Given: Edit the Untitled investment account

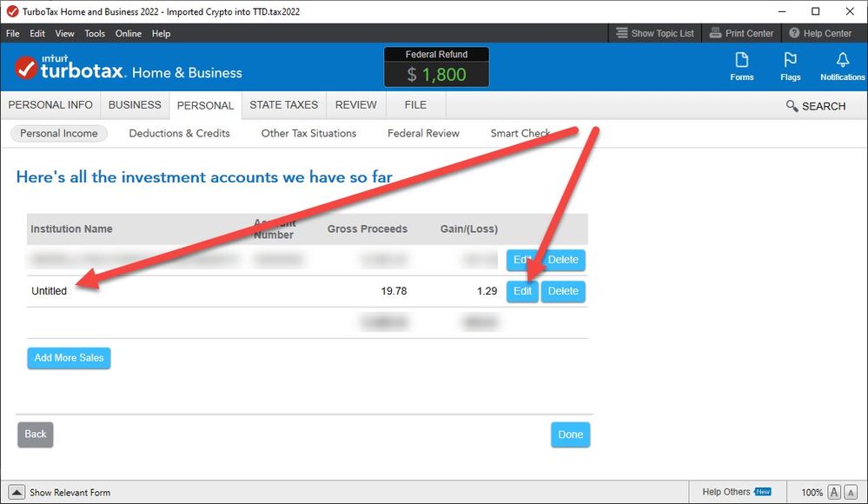Looking at the screenshot, I should pyautogui.click(x=522, y=291).
